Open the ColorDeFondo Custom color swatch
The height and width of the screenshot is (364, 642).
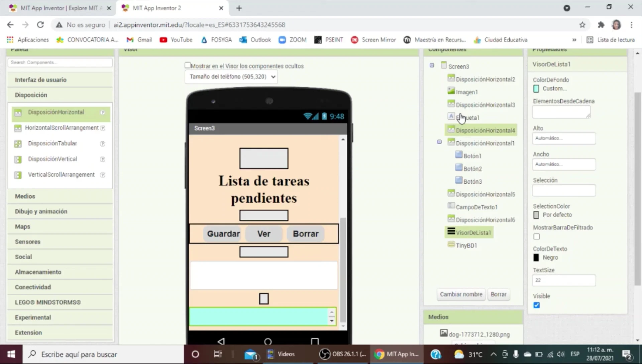click(x=536, y=89)
